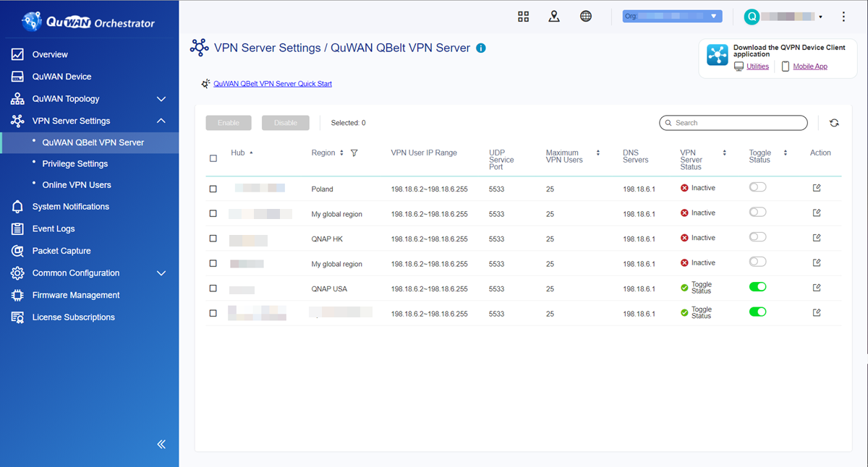Sort by Maximum VPN Users column

coord(598,153)
